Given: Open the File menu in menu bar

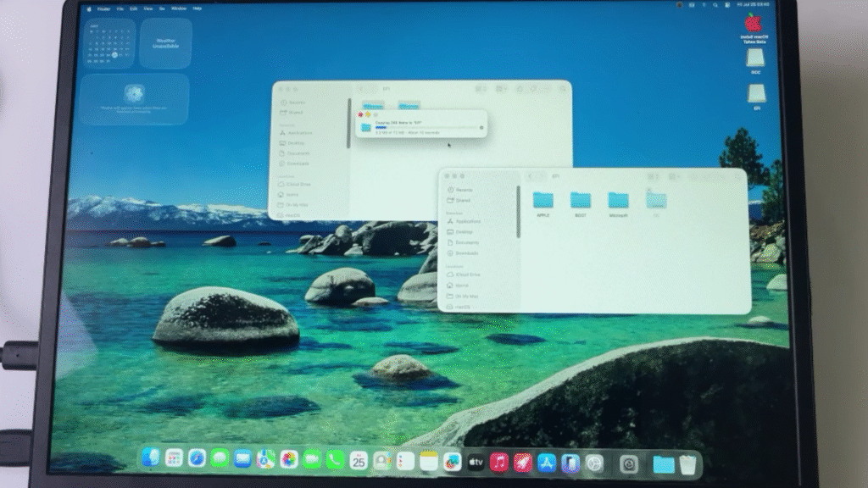Looking at the screenshot, I should point(121,8).
